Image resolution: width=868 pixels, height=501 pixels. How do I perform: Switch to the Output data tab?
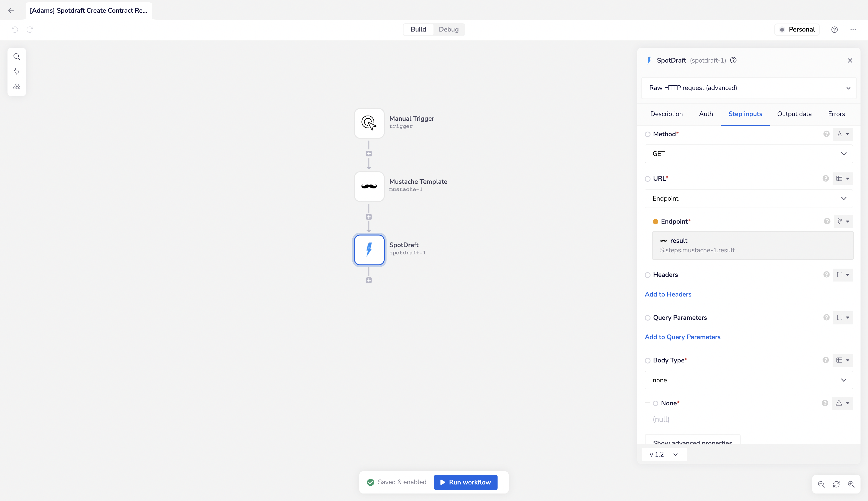click(x=794, y=114)
